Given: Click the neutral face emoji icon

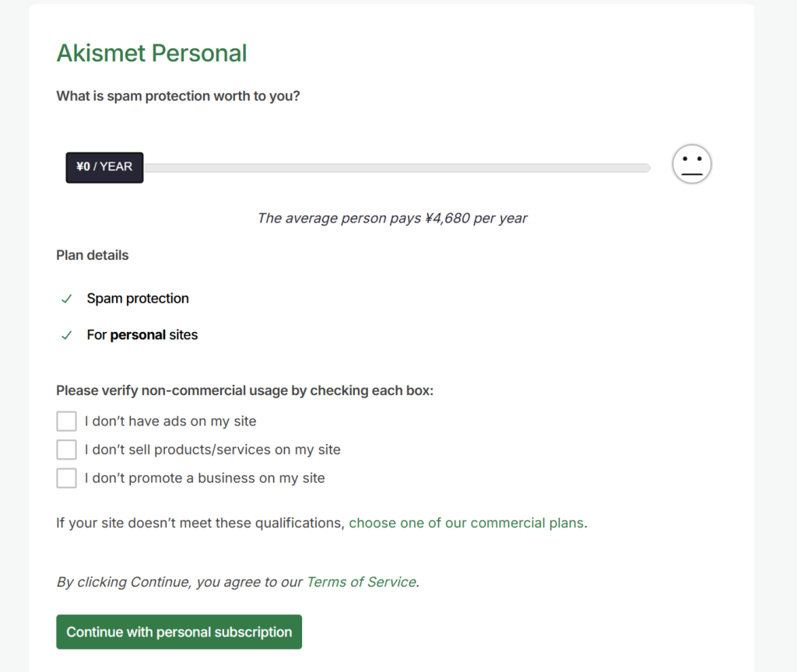Looking at the screenshot, I should (x=692, y=164).
